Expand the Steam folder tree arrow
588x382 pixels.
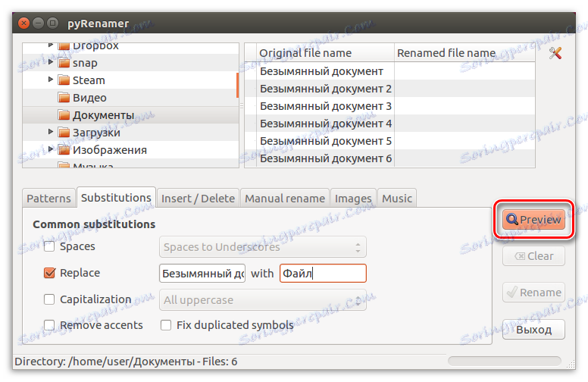pos(51,80)
